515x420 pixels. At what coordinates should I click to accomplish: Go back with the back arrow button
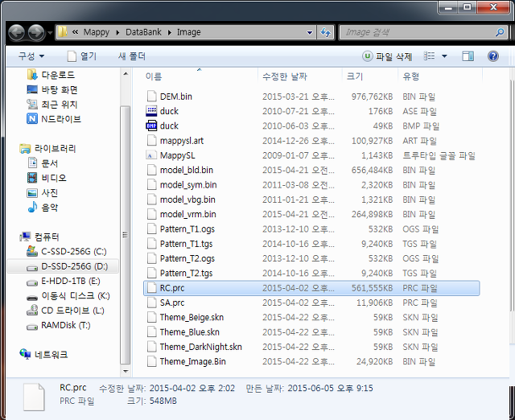tap(16, 32)
